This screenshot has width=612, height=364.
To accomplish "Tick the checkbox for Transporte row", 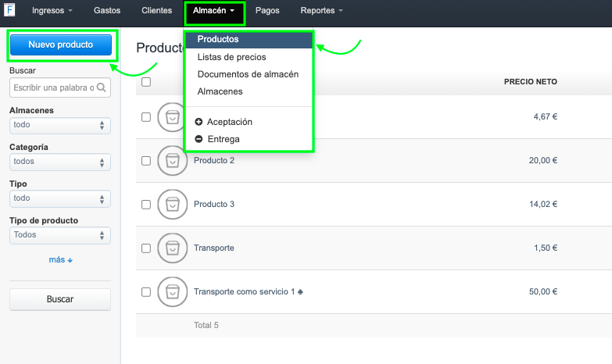I will point(146,248).
